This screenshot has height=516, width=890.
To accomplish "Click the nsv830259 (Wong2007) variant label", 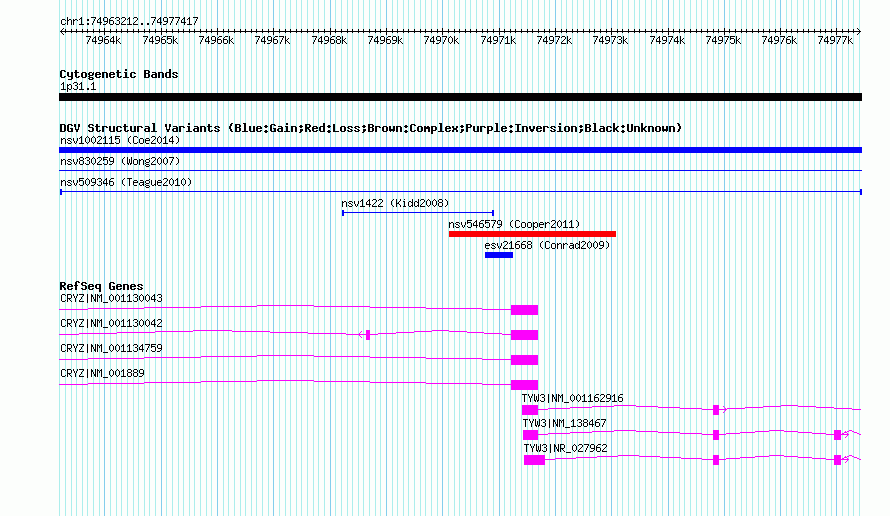I will [x=120, y=161].
